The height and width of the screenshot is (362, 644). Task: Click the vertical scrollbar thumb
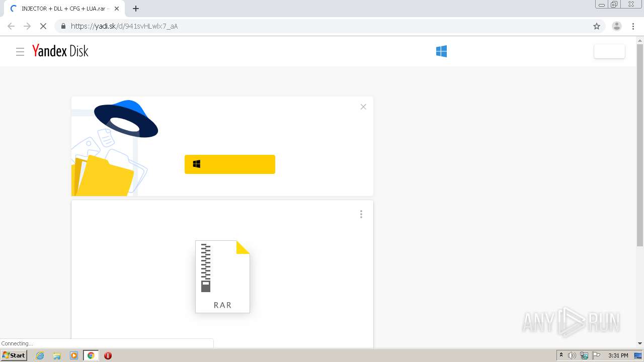coord(640,145)
